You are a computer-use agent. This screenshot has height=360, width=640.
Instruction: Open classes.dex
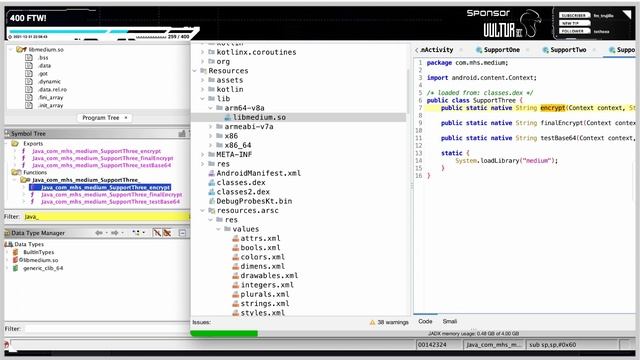pyautogui.click(x=241, y=182)
